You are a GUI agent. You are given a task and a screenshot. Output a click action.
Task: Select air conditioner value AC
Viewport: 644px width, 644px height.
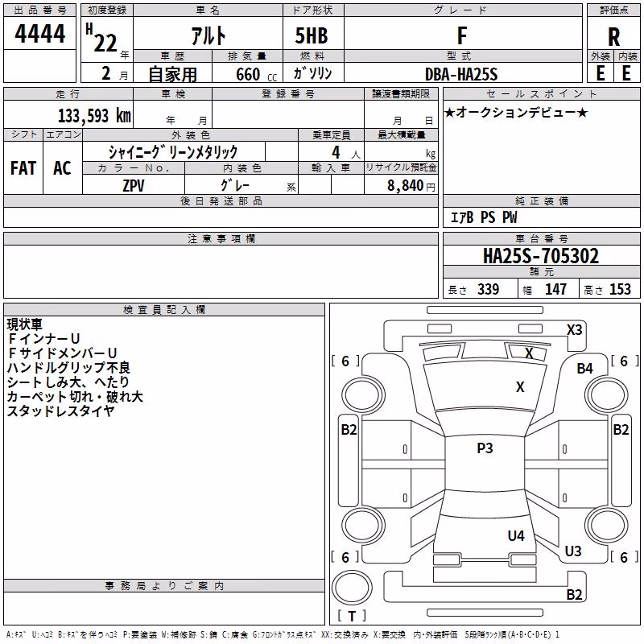(63, 168)
